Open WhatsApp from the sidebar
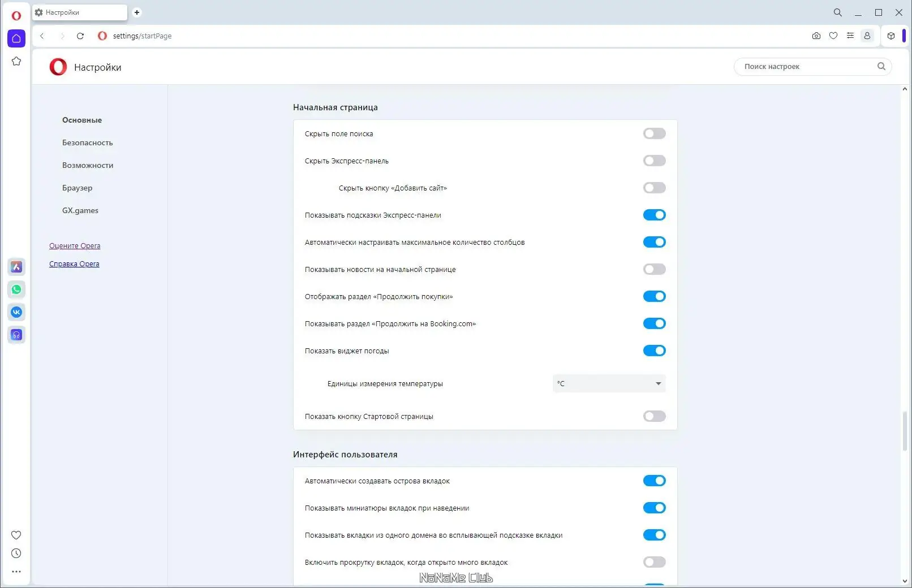The image size is (912, 588). (x=16, y=289)
